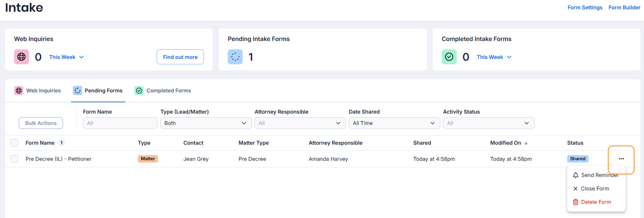
Task: Click the Pending Intake Forms spinner icon
Action: pyautogui.click(x=235, y=57)
